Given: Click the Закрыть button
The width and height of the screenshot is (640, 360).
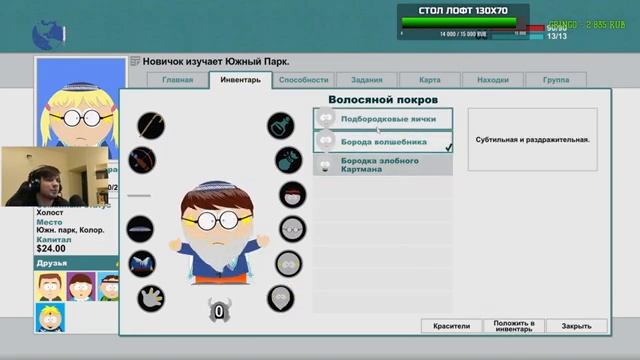Looking at the screenshot, I should point(576,326).
